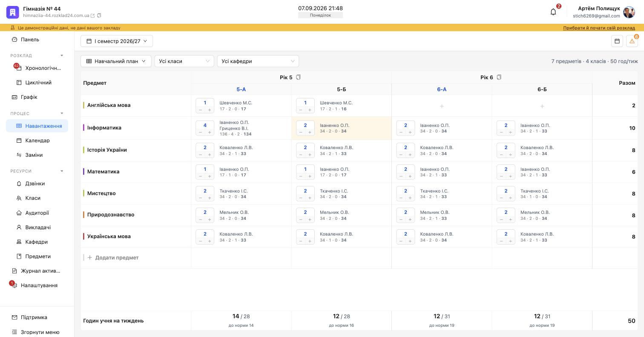Collapse the РОЗКЛАД sidebar section
Image resolution: width=644 pixels, height=337 pixels.
coord(62,56)
